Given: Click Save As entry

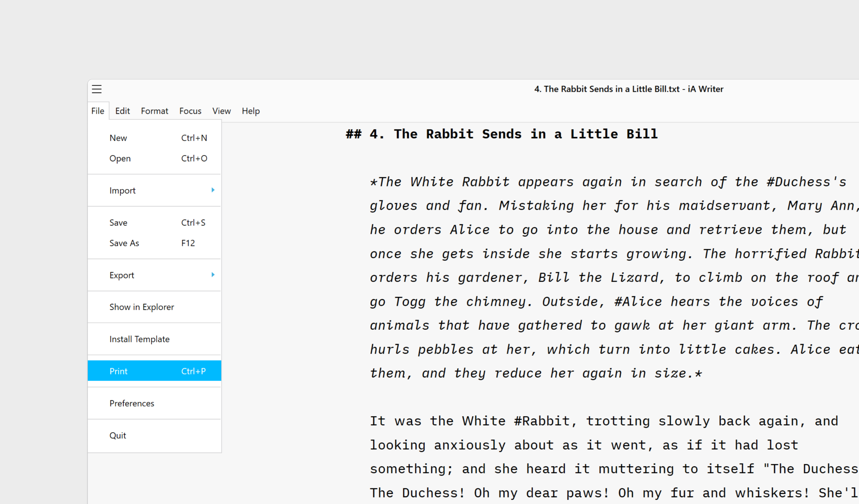Looking at the screenshot, I should click(x=154, y=243).
